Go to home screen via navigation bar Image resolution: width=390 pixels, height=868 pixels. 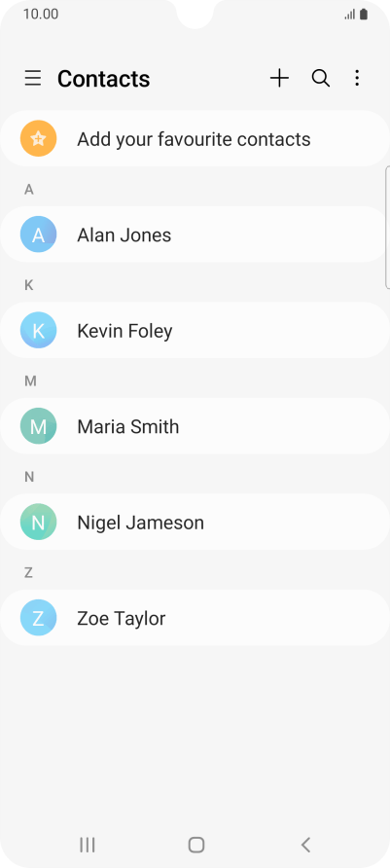[x=195, y=845]
